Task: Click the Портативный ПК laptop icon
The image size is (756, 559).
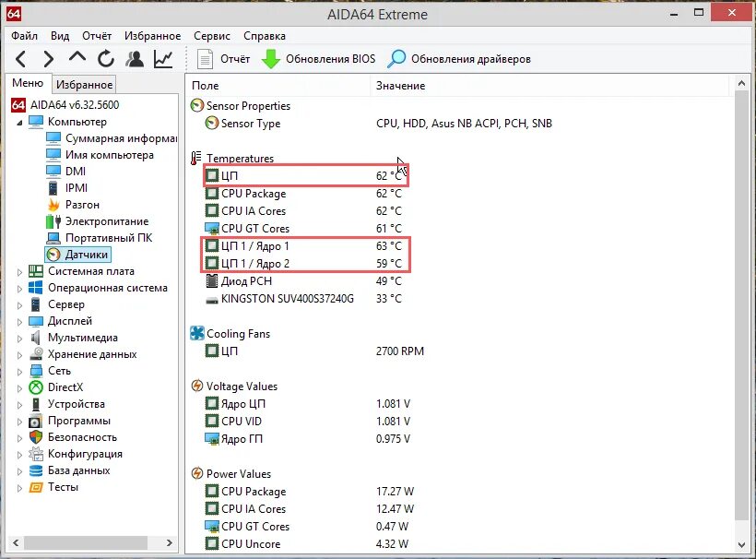Action: [53, 238]
